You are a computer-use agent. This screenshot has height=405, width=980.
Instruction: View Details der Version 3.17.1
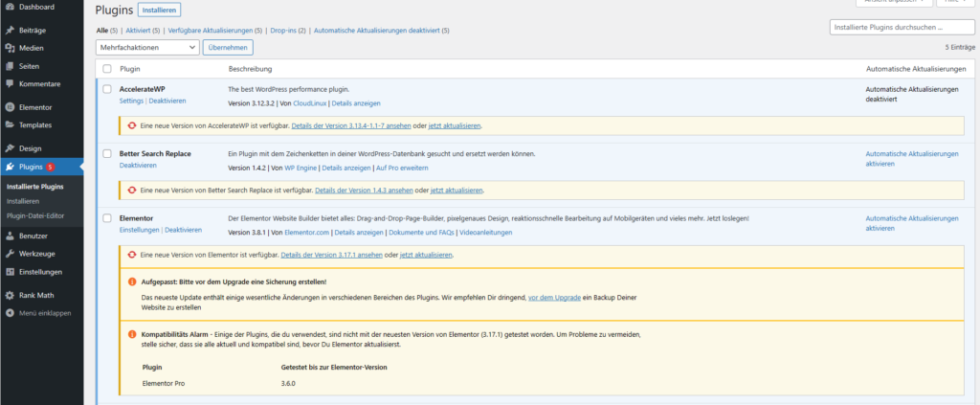pyautogui.click(x=332, y=255)
